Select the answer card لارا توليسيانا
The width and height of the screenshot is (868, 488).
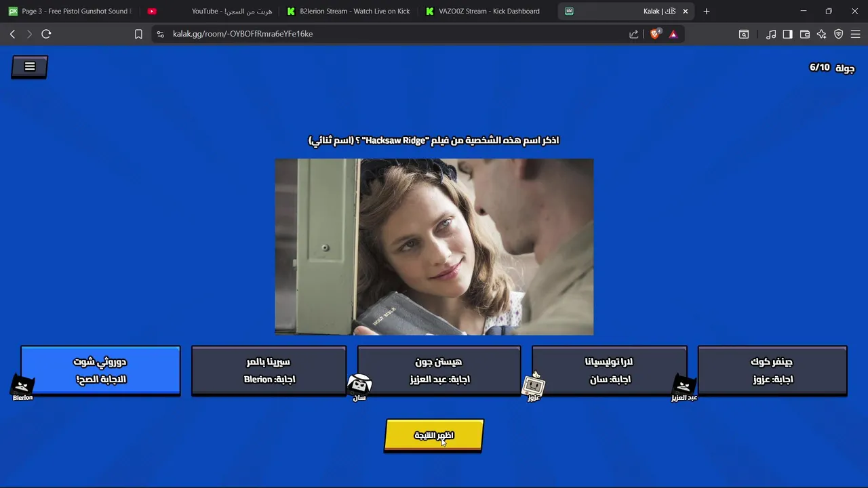coord(609,370)
